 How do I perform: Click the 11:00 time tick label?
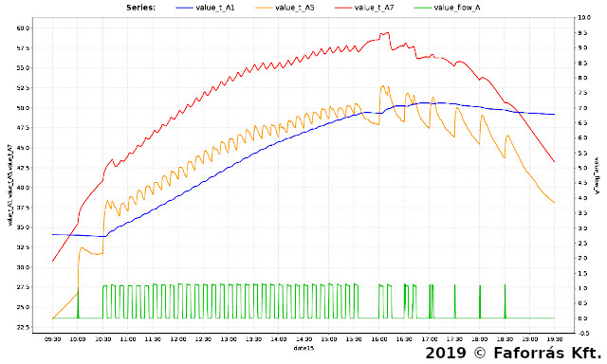tap(128, 339)
